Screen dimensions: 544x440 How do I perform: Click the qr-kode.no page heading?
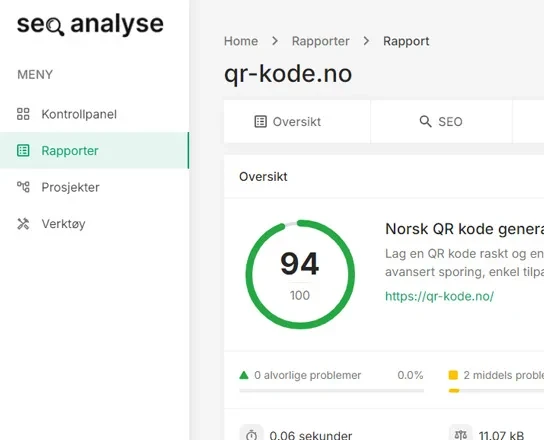coord(288,74)
